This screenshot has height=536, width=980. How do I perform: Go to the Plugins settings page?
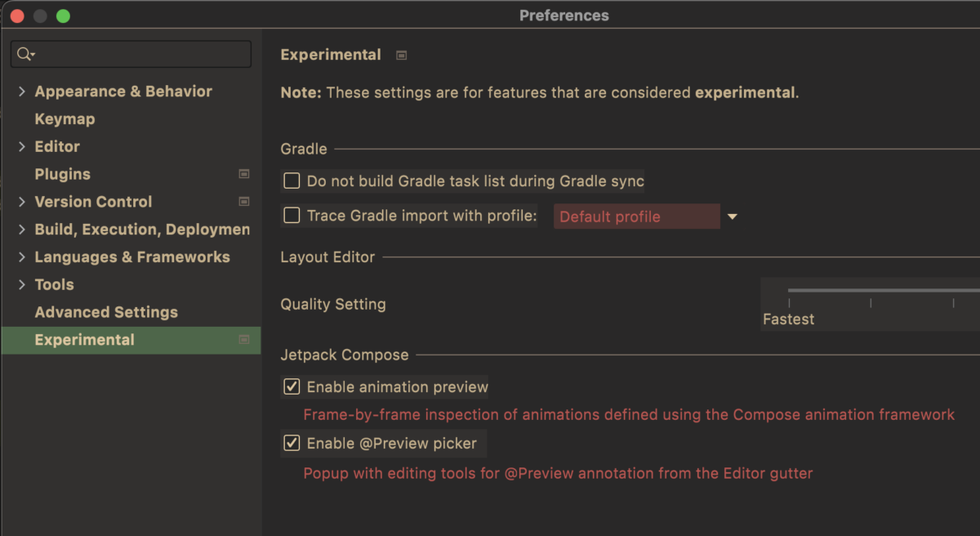click(x=62, y=174)
